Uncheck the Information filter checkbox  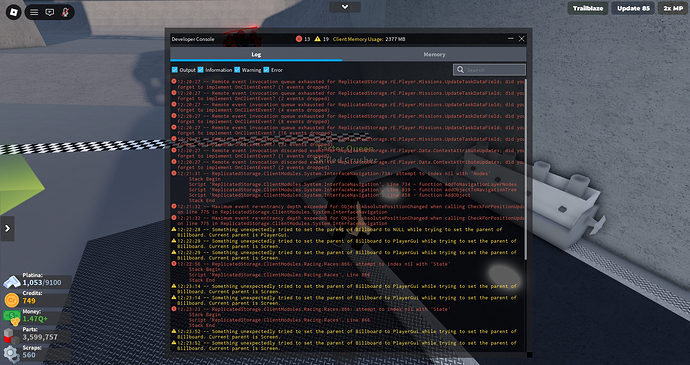201,70
